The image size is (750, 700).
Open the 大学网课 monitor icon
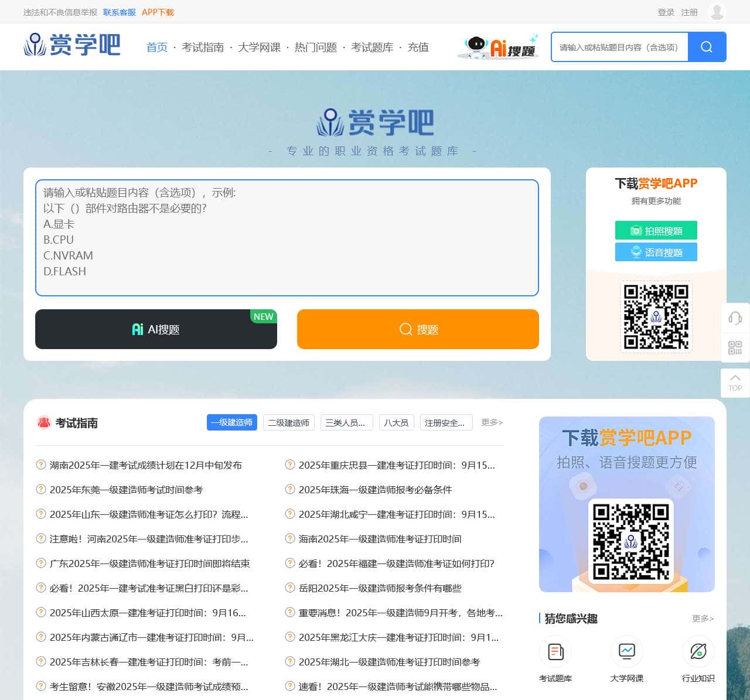(x=626, y=651)
